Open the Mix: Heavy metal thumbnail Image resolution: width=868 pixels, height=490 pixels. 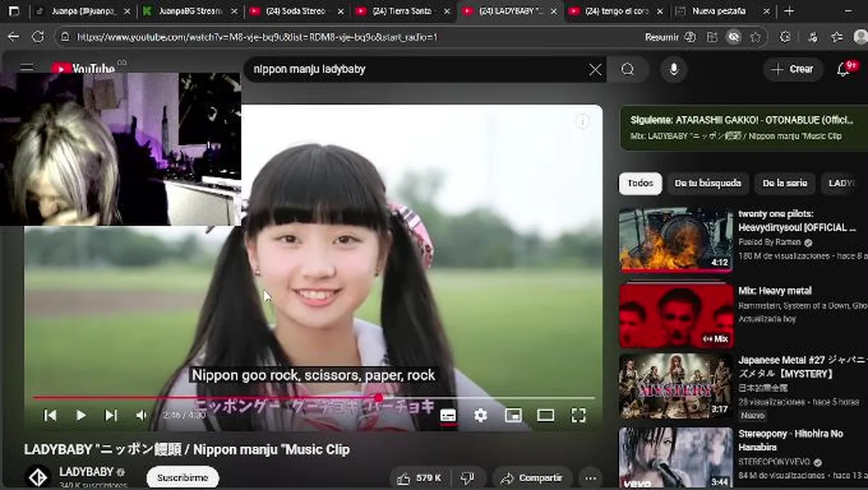coord(676,316)
